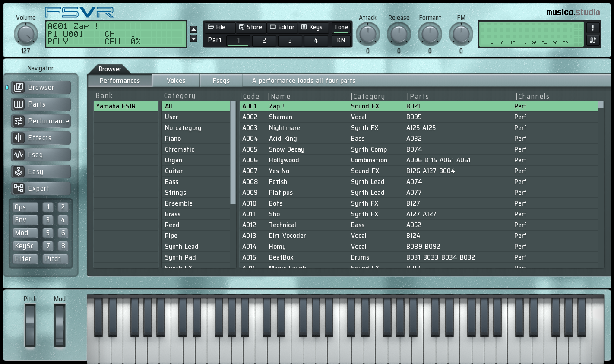Click the Volume knob
This screenshot has height=364, width=614.
[26, 34]
